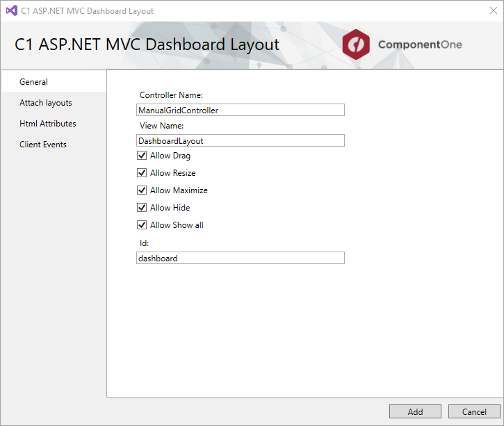Click the View Name label text

(x=161, y=126)
